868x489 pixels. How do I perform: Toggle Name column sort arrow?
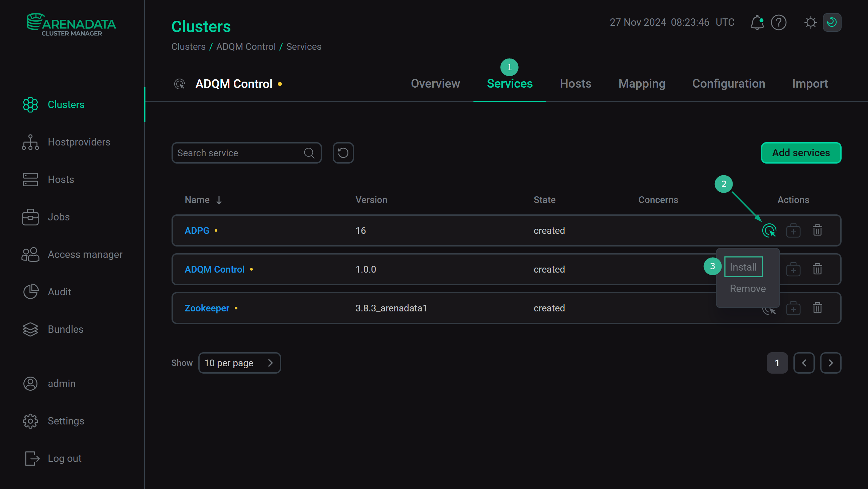(219, 200)
